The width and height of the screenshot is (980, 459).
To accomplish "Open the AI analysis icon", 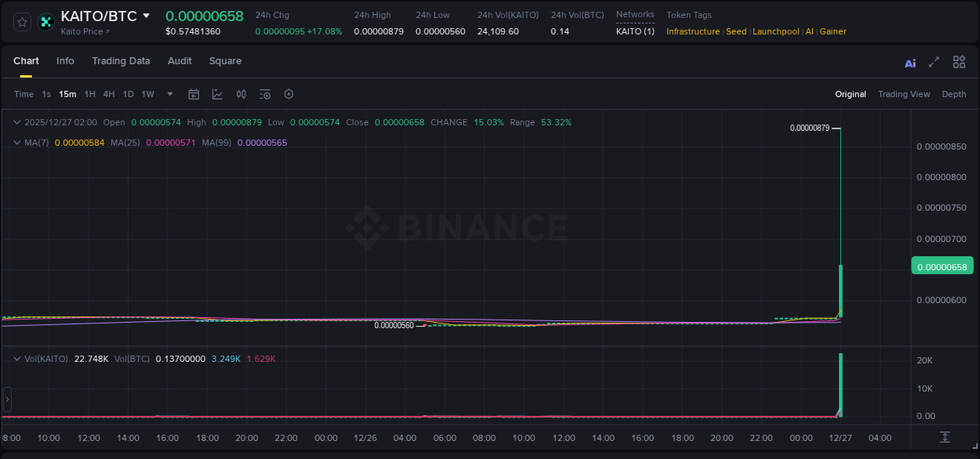I will [x=910, y=63].
